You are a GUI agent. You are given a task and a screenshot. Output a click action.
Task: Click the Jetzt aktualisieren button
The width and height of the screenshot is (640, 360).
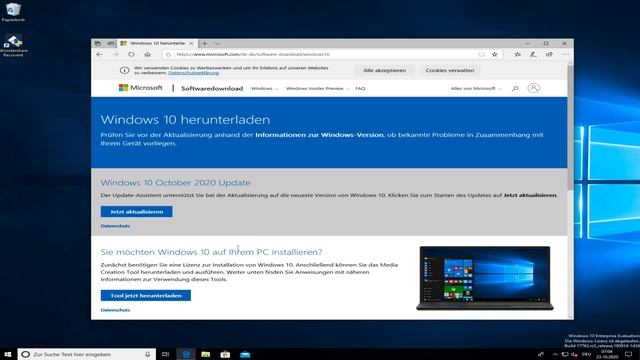(x=136, y=211)
